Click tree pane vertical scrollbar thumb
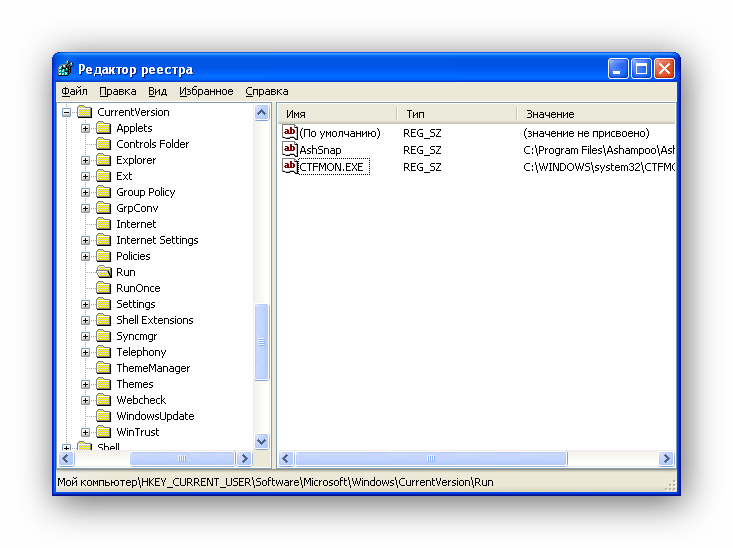The height and width of the screenshot is (548, 733). tap(262, 342)
